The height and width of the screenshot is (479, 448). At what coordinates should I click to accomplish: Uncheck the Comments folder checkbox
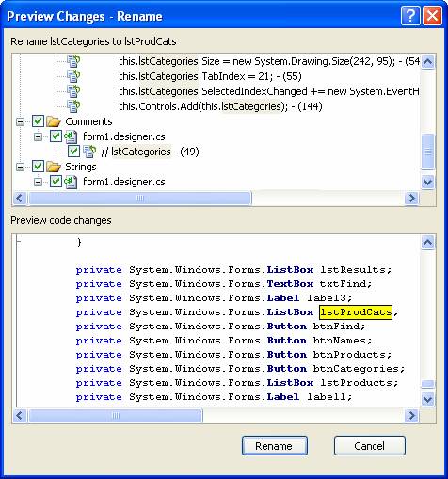pyautogui.click(x=39, y=121)
